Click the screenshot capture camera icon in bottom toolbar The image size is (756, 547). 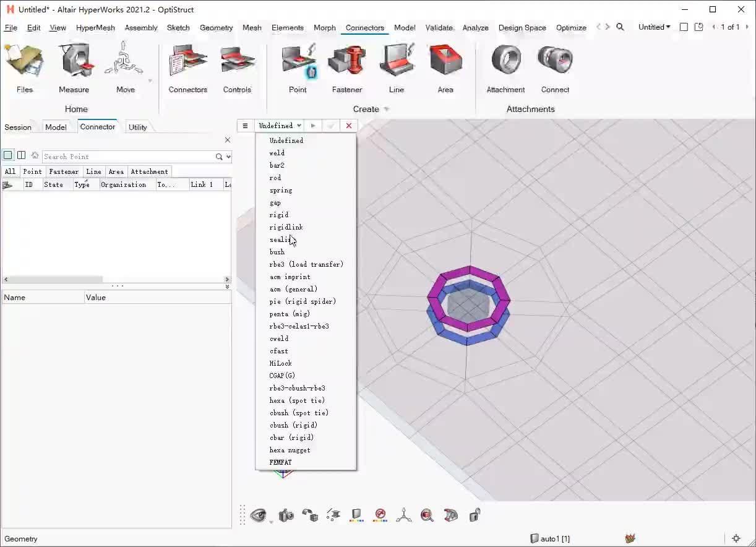[286, 515]
